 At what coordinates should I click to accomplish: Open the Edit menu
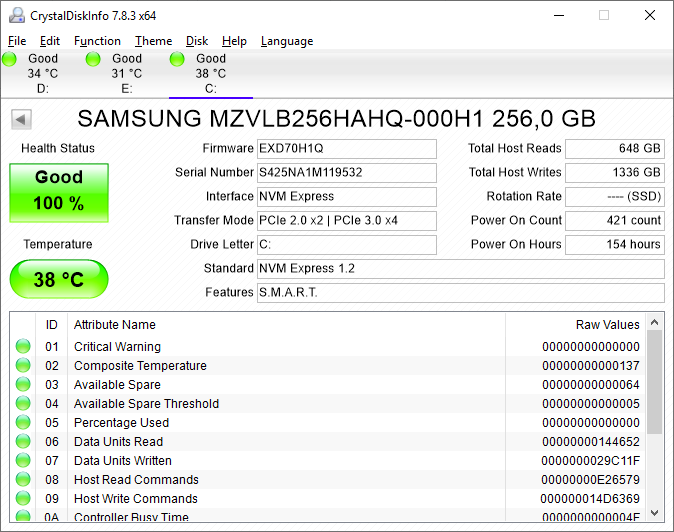point(49,41)
